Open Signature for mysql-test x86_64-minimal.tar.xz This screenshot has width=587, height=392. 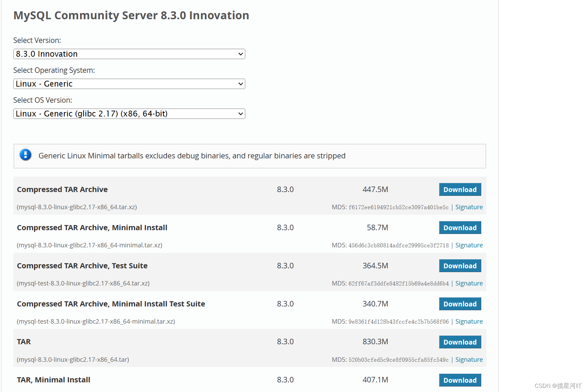[469, 322]
